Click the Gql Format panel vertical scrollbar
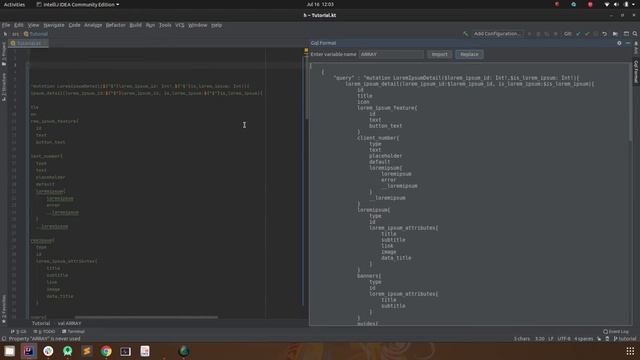Image resolution: width=640 pixels, height=360 pixels. click(631, 102)
